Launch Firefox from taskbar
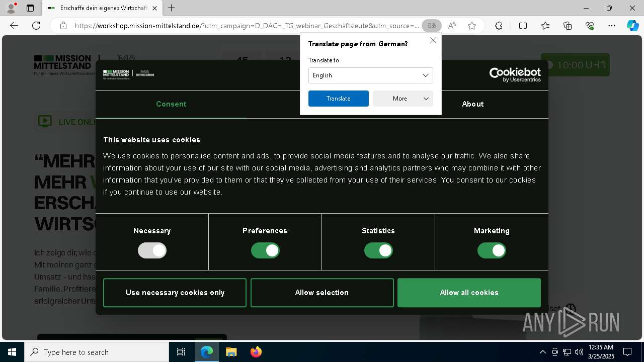644x362 pixels. pos(256,352)
